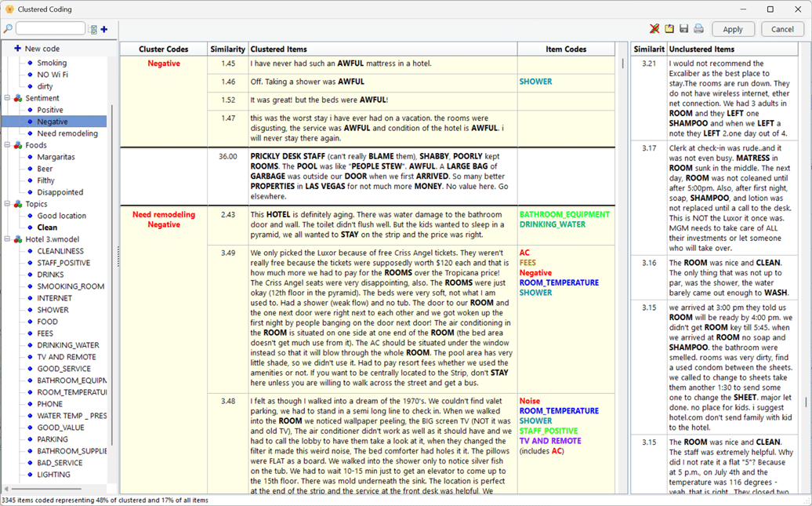Select the CLEANLINESS code
Image resolution: width=812 pixels, height=506 pixels.
tap(60, 251)
